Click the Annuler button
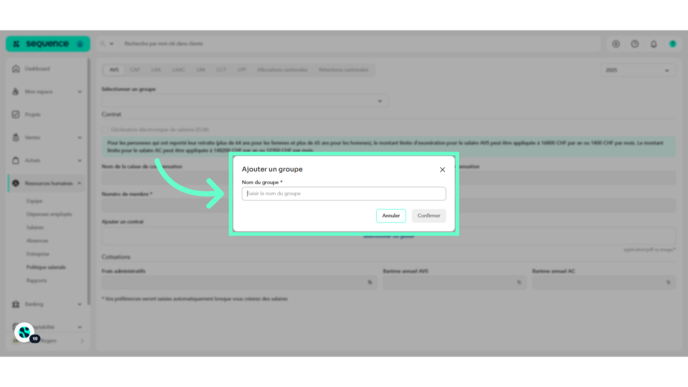Screen dimensions: 688x387 pos(391,216)
